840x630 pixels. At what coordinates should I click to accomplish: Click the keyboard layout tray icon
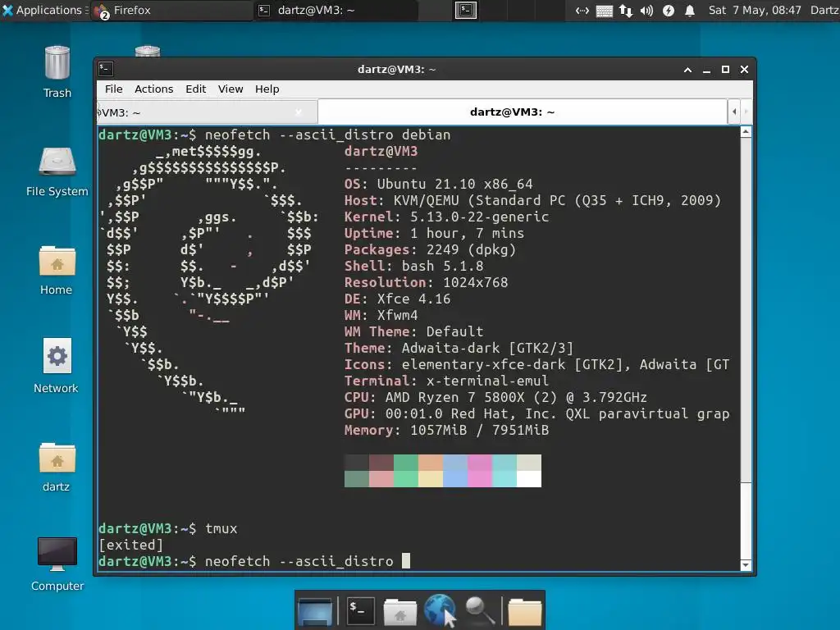[605, 11]
